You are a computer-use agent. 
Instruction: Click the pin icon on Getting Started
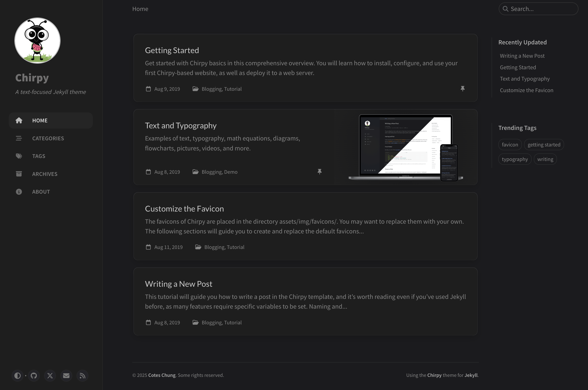coord(463,89)
